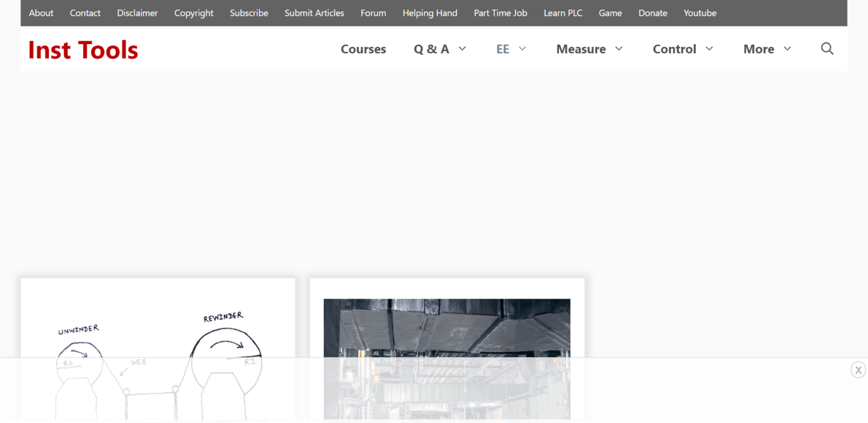The height and width of the screenshot is (423, 868).
Task: Open the site search
Action: pyautogui.click(x=827, y=49)
